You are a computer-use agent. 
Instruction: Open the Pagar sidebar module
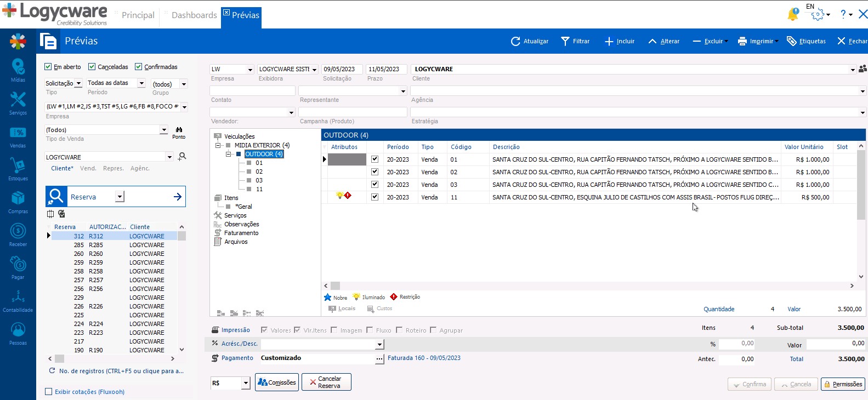coord(18,267)
